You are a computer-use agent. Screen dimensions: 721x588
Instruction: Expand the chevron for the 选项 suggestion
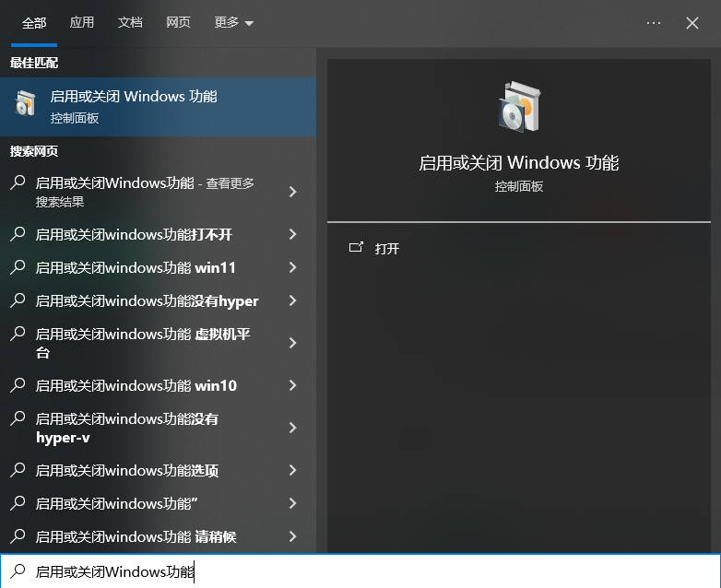click(292, 470)
